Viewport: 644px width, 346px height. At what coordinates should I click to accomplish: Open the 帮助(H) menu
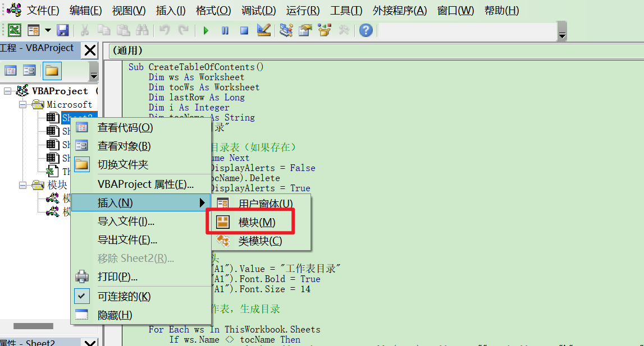tap(501, 10)
